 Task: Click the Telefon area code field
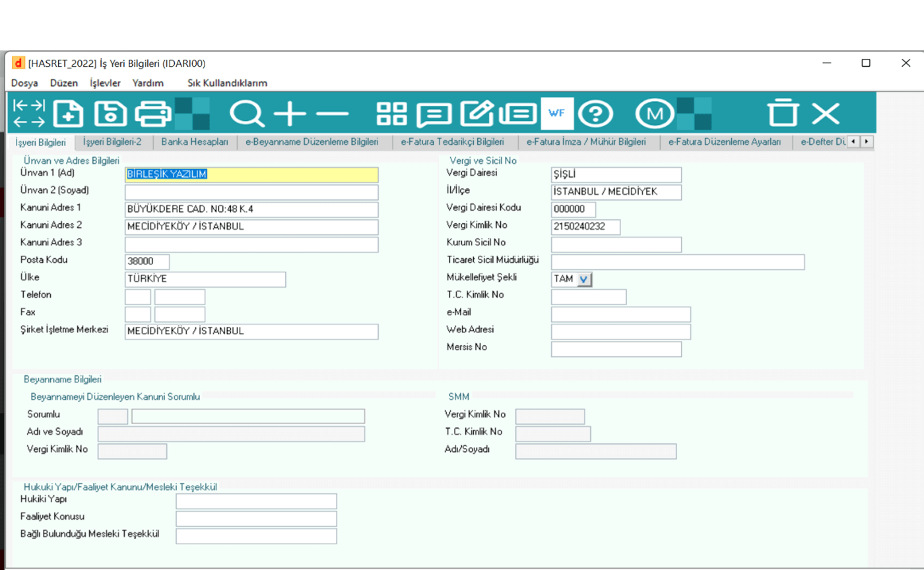138,297
